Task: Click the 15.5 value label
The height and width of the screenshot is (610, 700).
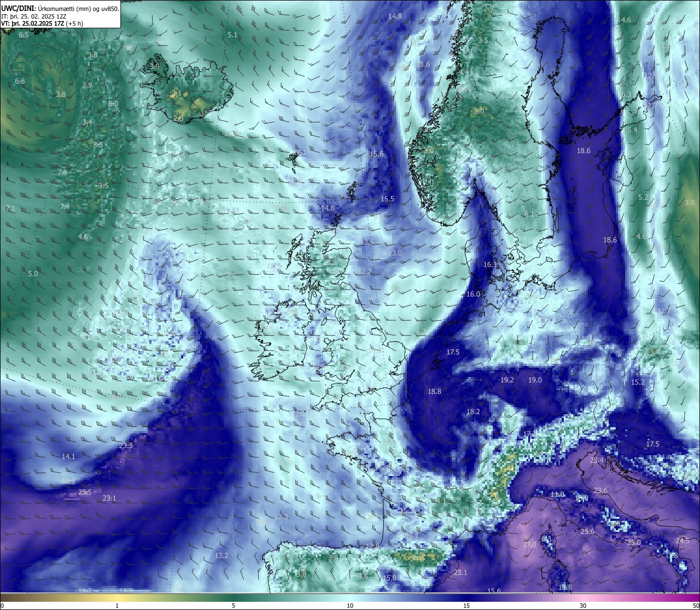Action: click(387, 199)
